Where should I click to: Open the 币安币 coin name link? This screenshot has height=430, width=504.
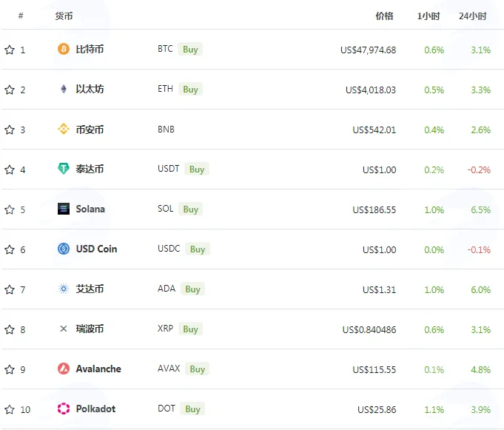pos(90,130)
